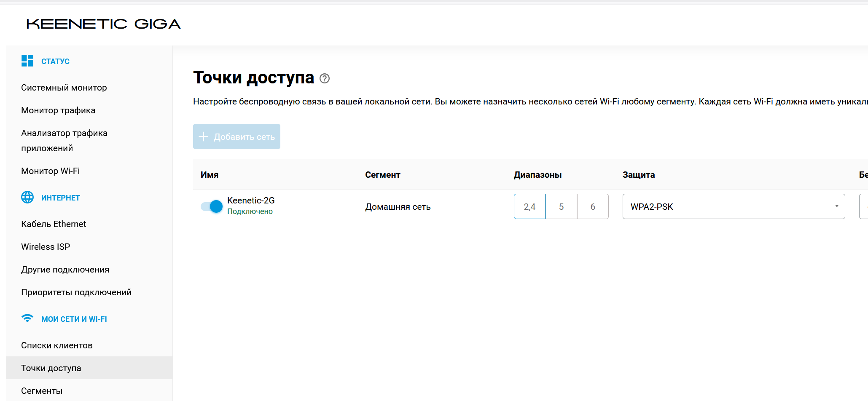Open Keenetic-2G network name link
Image resolution: width=868 pixels, height=401 pixels.
(251, 200)
